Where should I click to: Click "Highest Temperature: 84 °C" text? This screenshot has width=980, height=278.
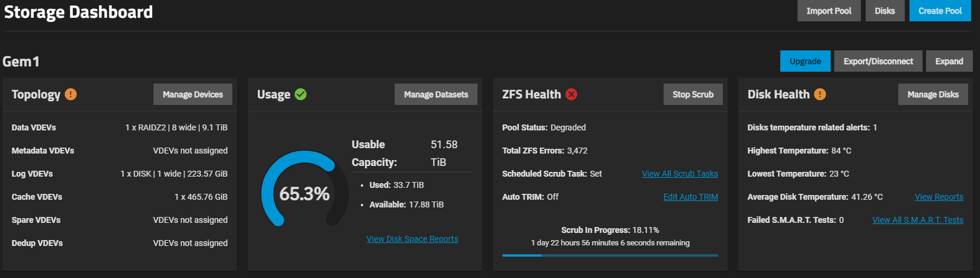tap(799, 151)
